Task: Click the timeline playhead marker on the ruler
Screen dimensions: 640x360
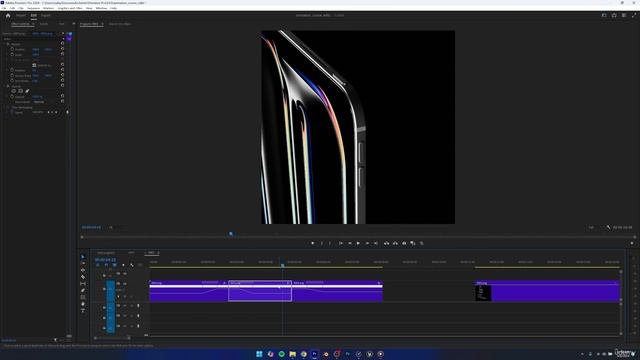Action: point(282,265)
